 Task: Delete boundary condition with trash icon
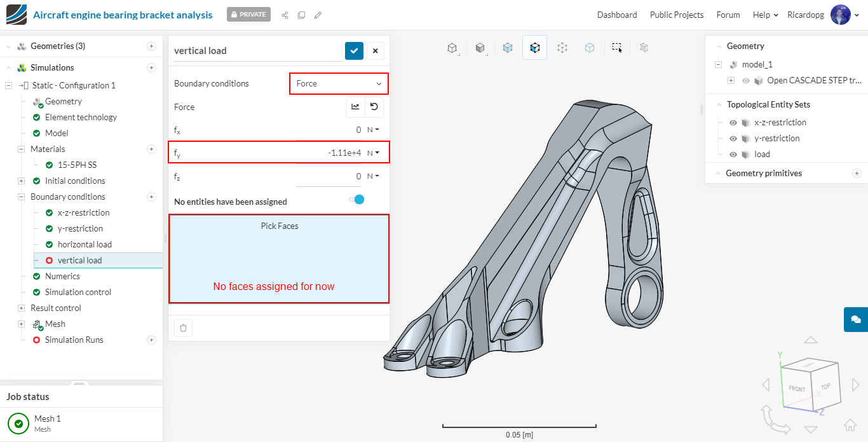(x=183, y=328)
